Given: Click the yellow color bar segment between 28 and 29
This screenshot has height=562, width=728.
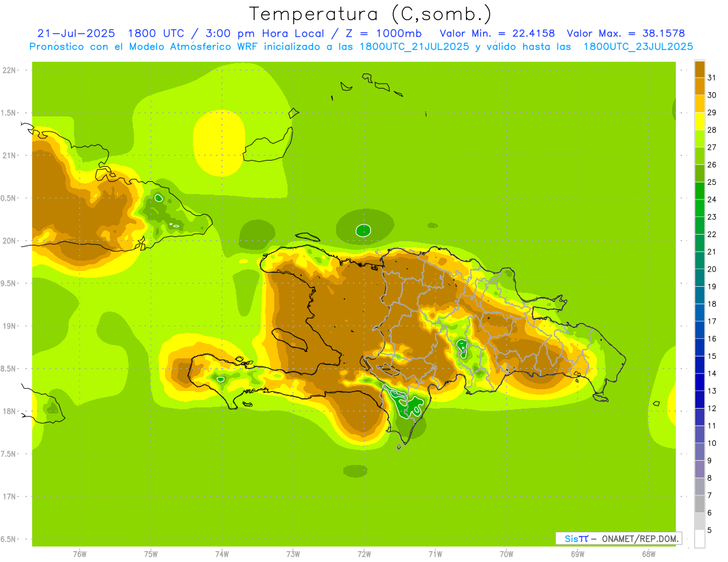Looking at the screenshot, I should click(x=699, y=121).
